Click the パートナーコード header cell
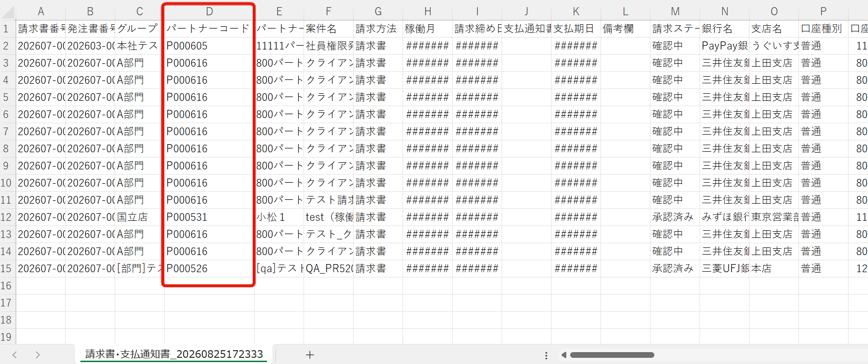This screenshot has height=364, width=868. (209, 29)
